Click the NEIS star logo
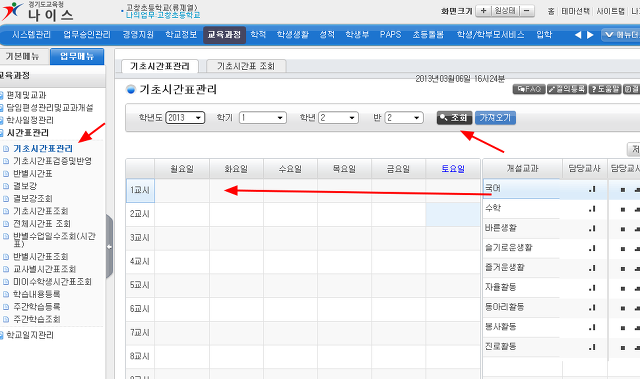The width and height of the screenshot is (640, 379). point(12,11)
